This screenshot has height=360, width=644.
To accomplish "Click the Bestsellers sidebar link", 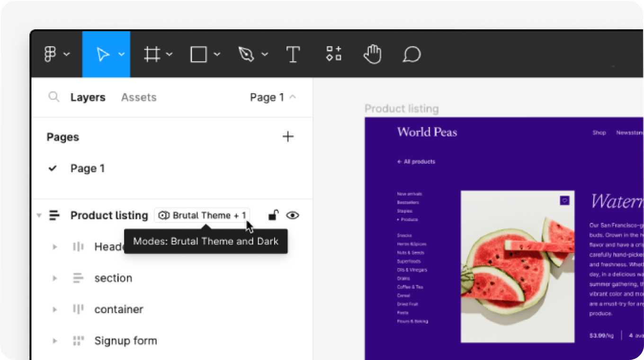I will click(408, 202).
